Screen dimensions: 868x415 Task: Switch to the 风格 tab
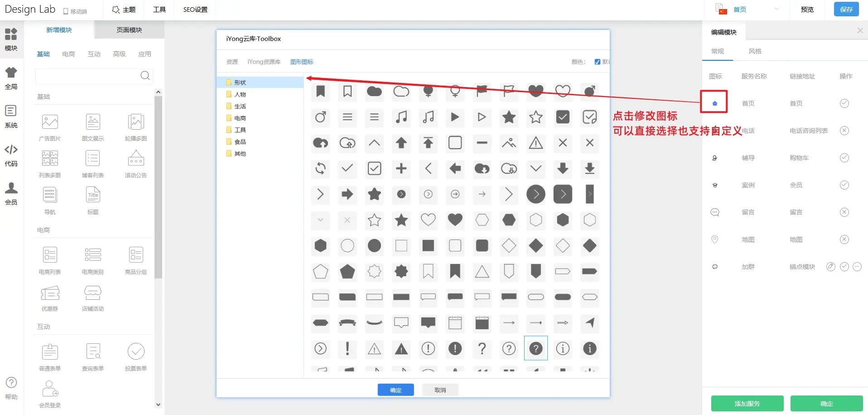(x=755, y=51)
